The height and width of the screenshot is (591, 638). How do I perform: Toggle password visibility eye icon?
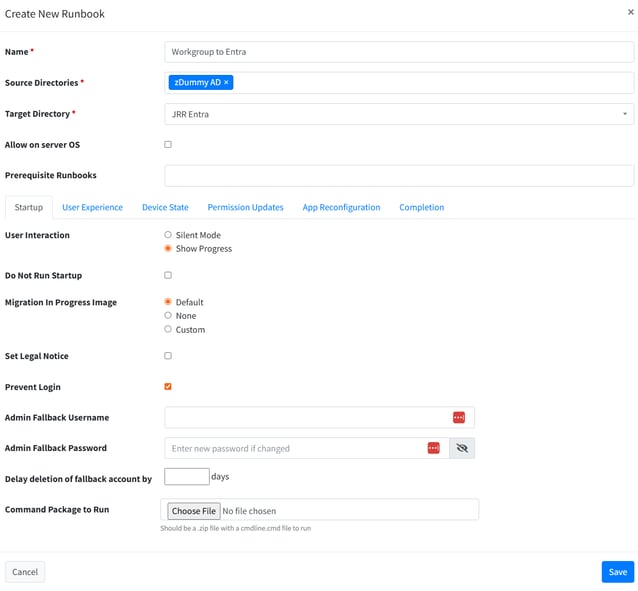click(462, 448)
